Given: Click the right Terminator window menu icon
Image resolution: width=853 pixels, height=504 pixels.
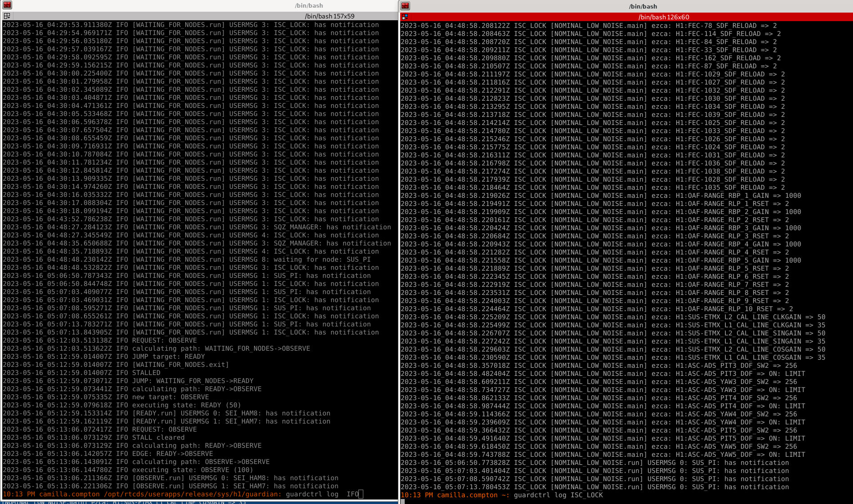Looking at the screenshot, I should click(x=405, y=6).
